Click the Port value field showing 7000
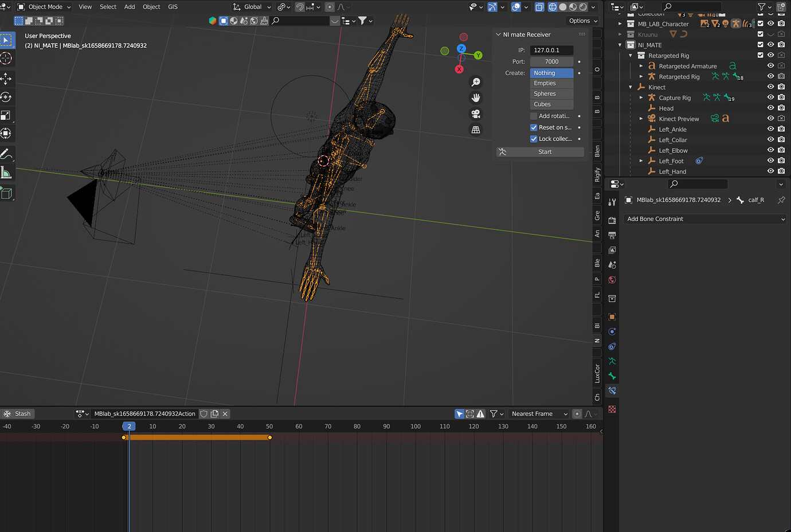 point(551,61)
